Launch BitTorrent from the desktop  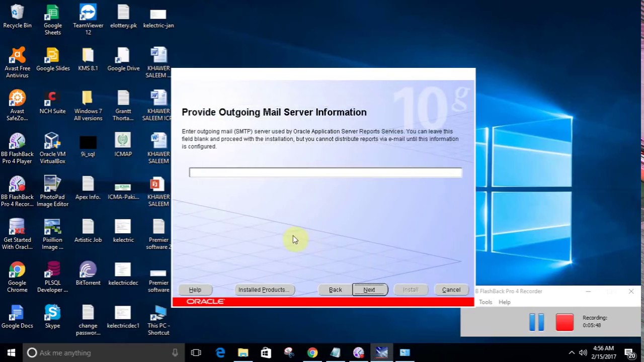coord(88,274)
